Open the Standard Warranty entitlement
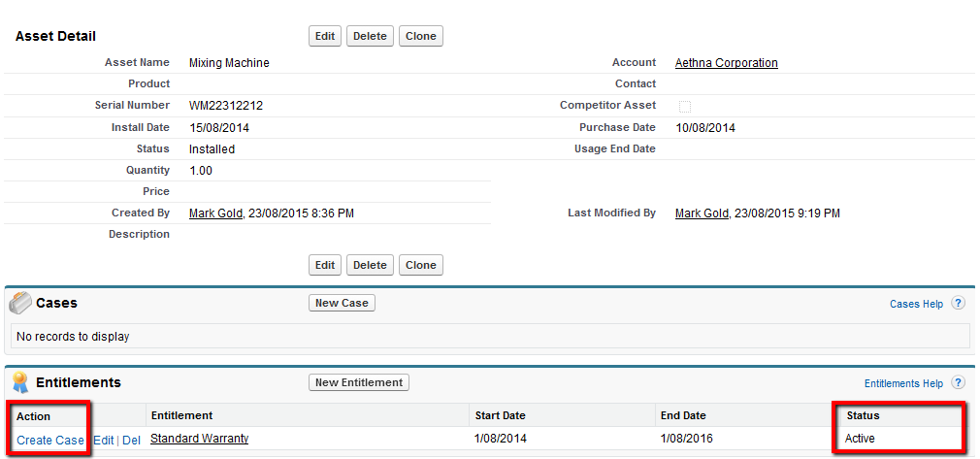The height and width of the screenshot is (459, 980). [199, 439]
